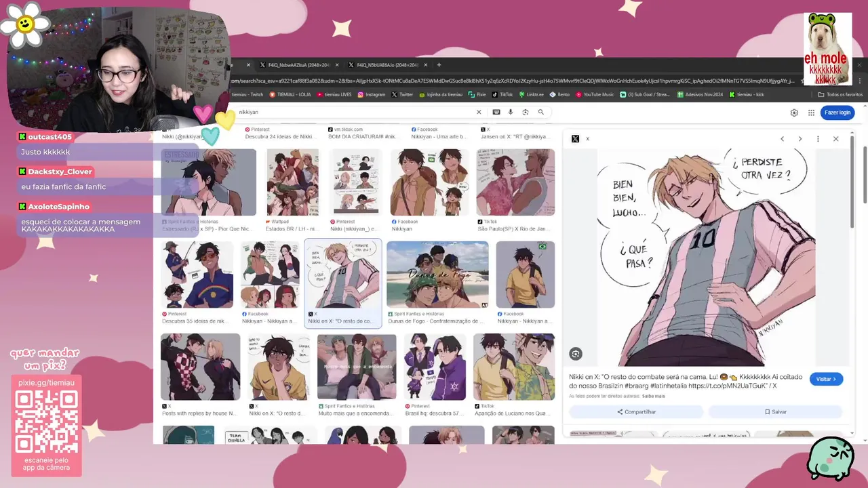Viewport: 868px width, 488px height.
Task: Open the lojinha da tiemiau bookmark
Action: click(x=441, y=95)
